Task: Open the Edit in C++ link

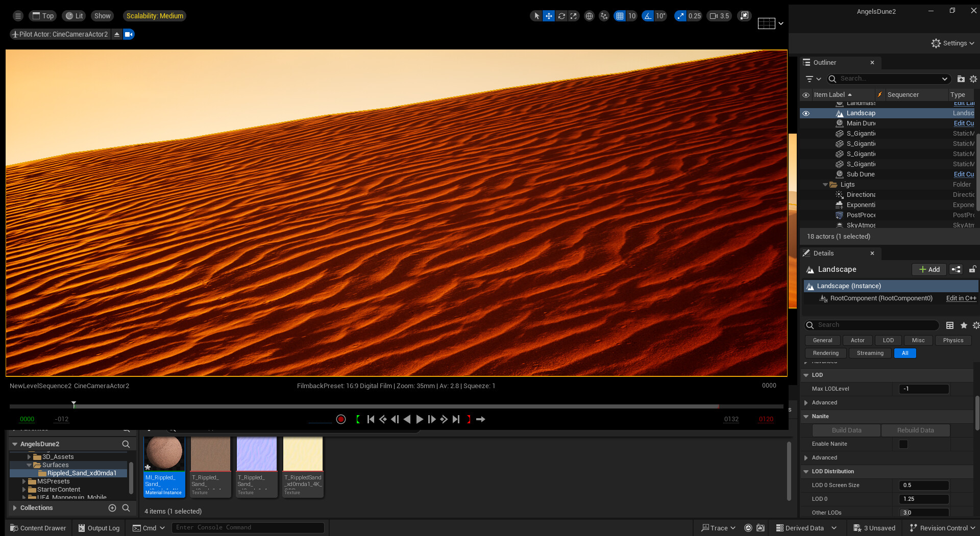Action: coord(962,298)
